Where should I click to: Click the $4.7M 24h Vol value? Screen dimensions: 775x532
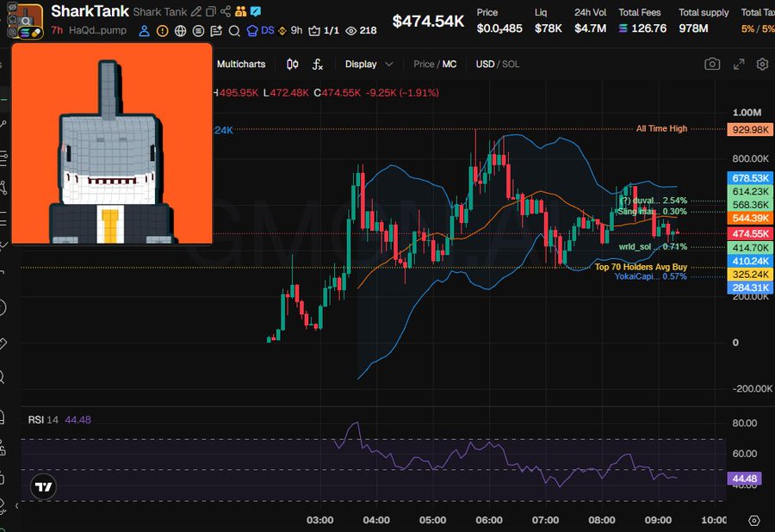pyautogui.click(x=590, y=28)
